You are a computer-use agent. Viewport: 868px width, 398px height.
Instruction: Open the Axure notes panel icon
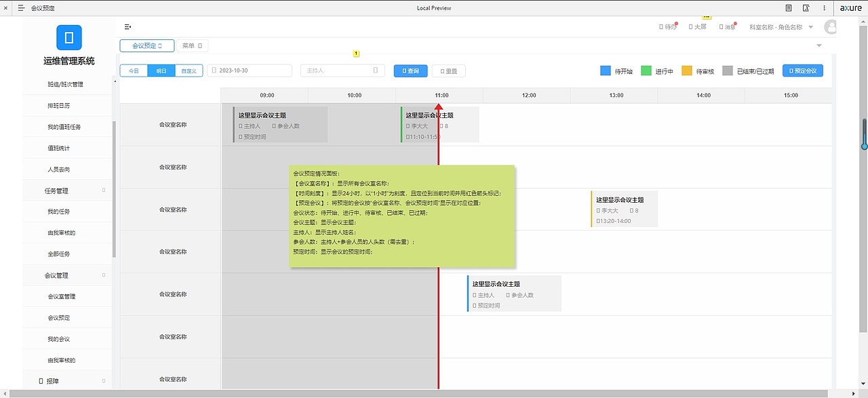[x=789, y=8]
